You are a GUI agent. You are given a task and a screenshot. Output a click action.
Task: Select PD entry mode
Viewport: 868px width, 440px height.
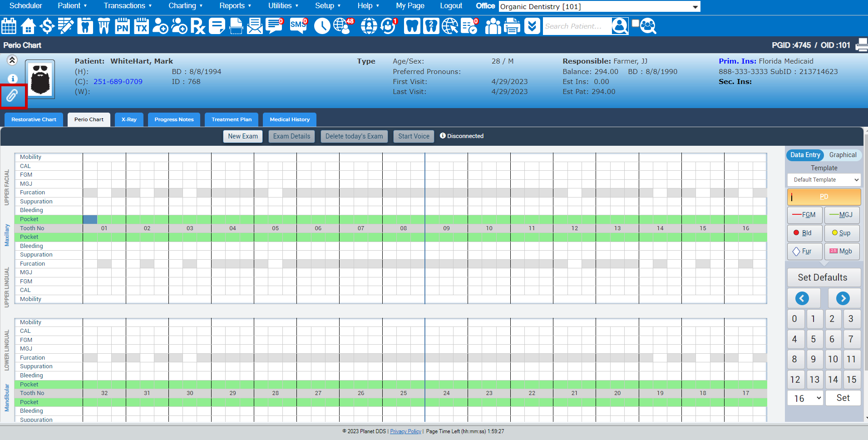[824, 197]
